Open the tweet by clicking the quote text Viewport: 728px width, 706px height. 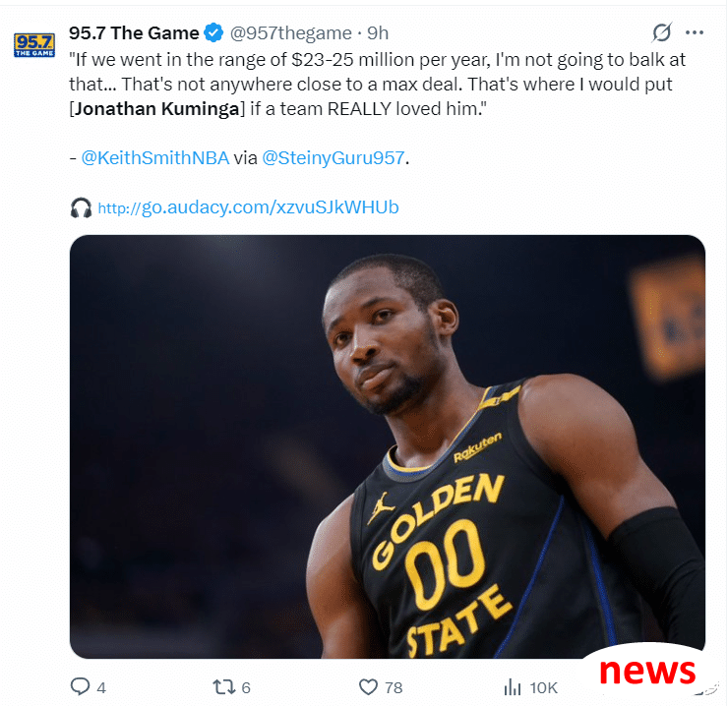(x=377, y=84)
